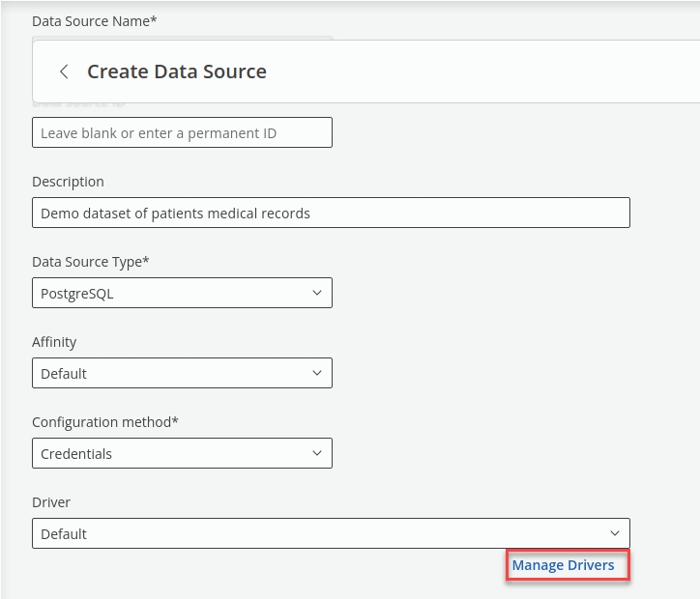Click the chevron arrow in Affinity field

tap(316, 373)
